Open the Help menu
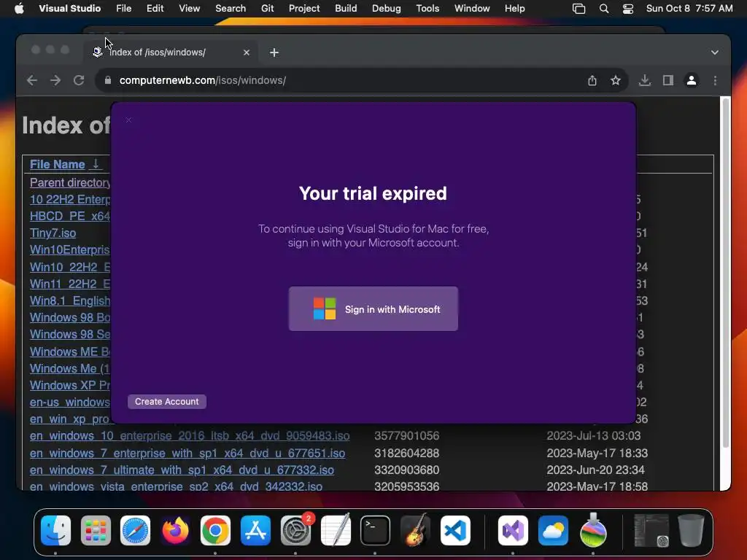Image resolution: width=747 pixels, height=560 pixels. pos(514,8)
